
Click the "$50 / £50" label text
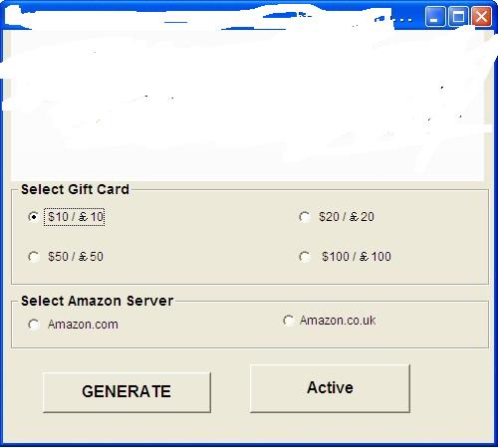tap(76, 257)
